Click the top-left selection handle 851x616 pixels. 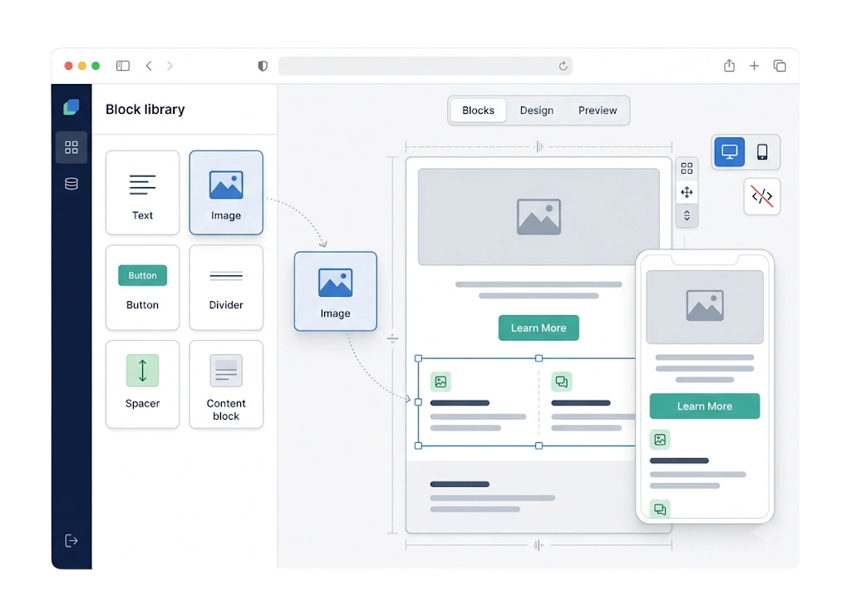[418, 358]
